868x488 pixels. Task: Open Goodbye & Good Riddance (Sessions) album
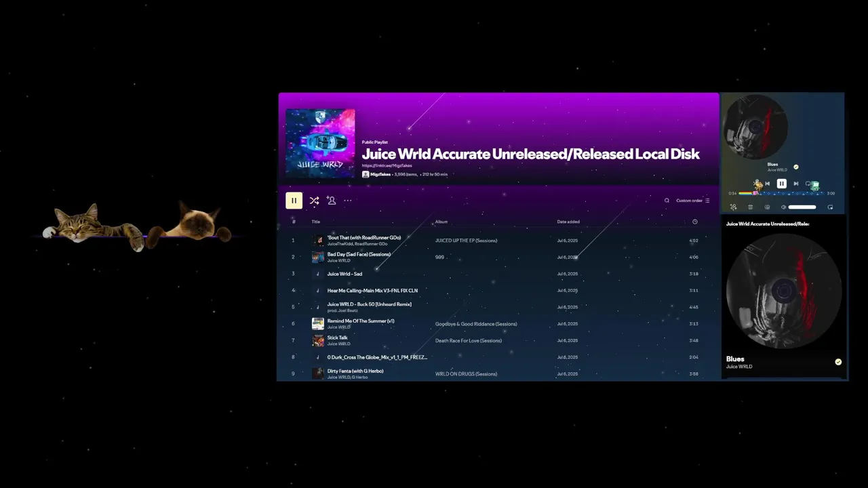tap(476, 324)
